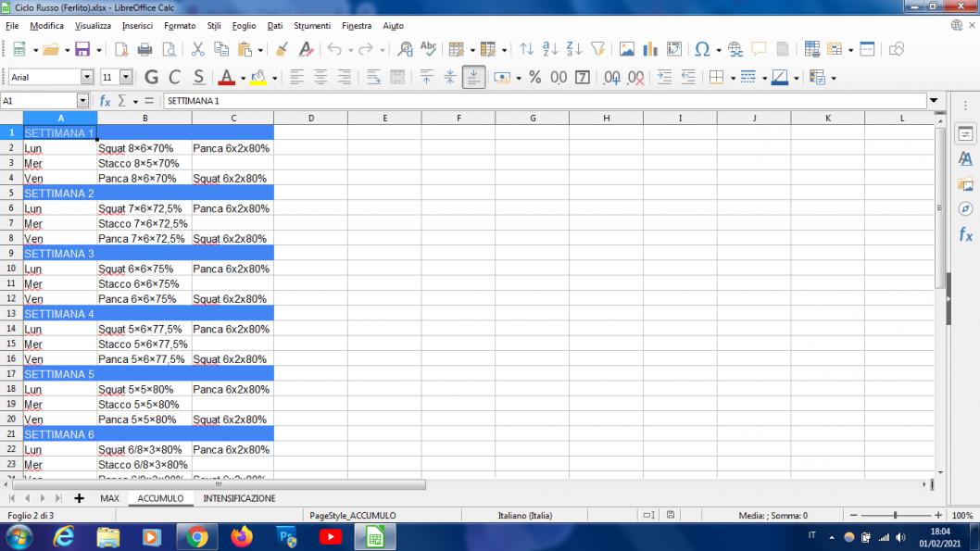Open the Formato menu
The image size is (980, 551).
click(179, 25)
